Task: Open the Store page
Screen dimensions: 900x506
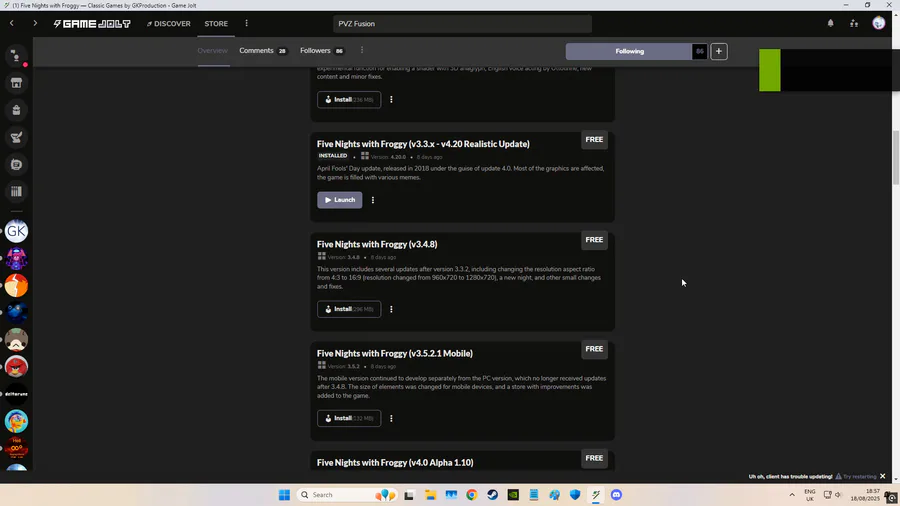Action: 216,24
